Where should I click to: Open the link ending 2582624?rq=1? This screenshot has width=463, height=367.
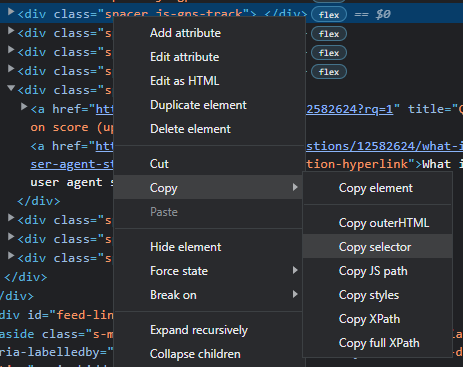[x=350, y=109]
